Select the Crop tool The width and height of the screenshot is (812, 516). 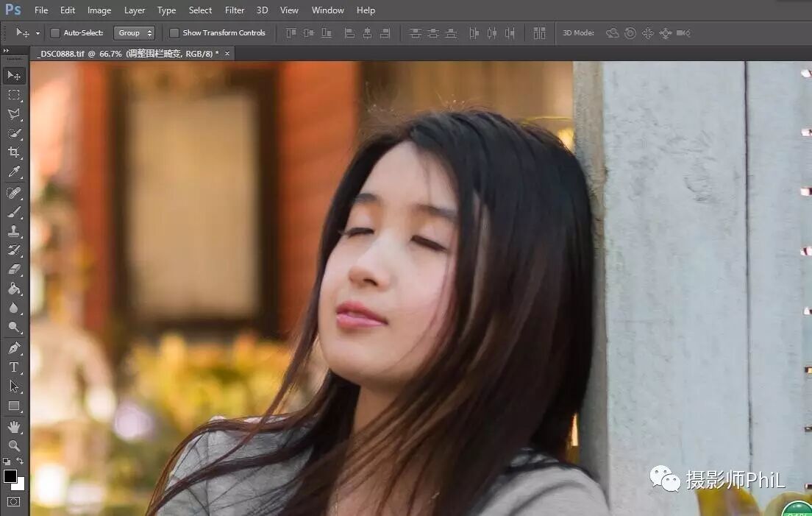[14, 152]
